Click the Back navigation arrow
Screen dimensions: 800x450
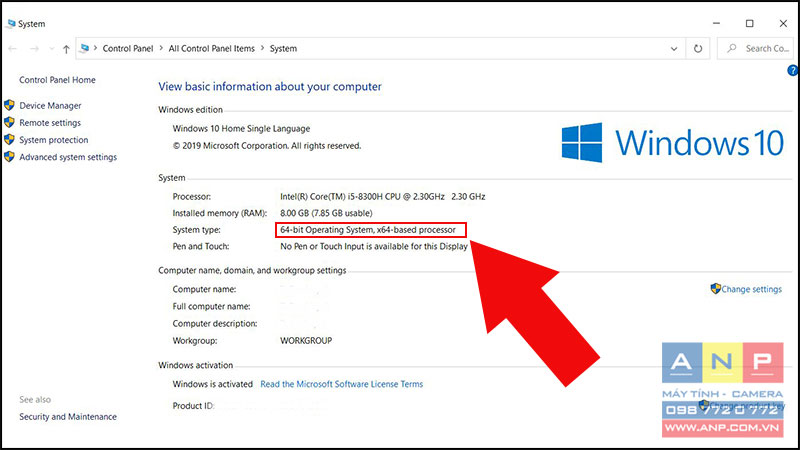tap(13, 48)
